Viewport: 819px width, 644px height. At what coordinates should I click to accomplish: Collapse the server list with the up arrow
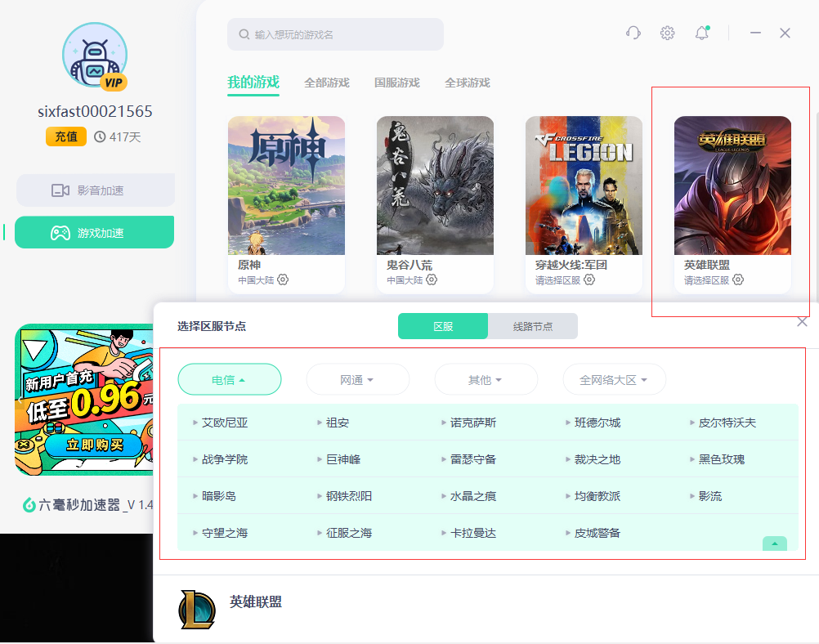coord(774,543)
